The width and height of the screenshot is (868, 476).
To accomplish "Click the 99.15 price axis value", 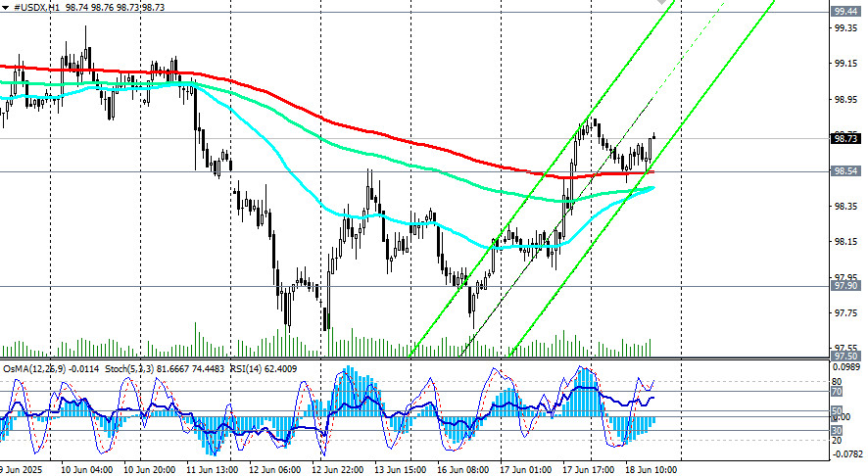I will 845,65.
